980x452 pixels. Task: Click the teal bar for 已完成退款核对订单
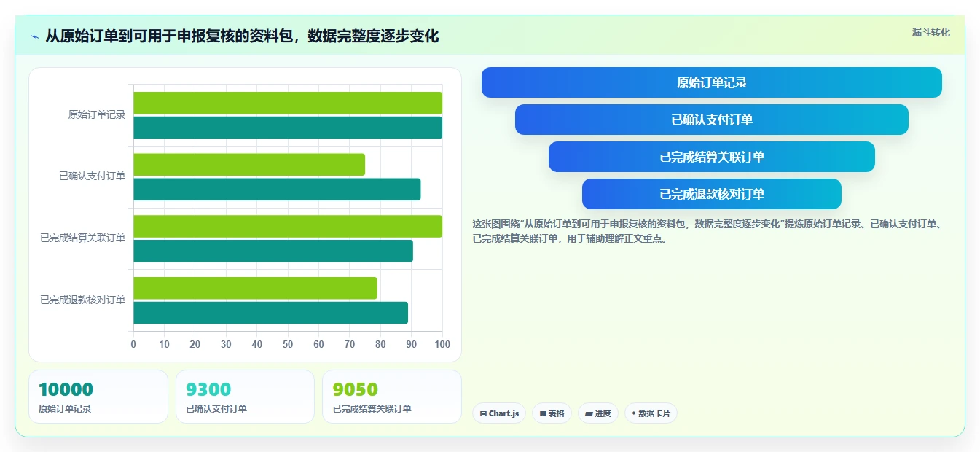pyautogui.click(x=271, y=313)
